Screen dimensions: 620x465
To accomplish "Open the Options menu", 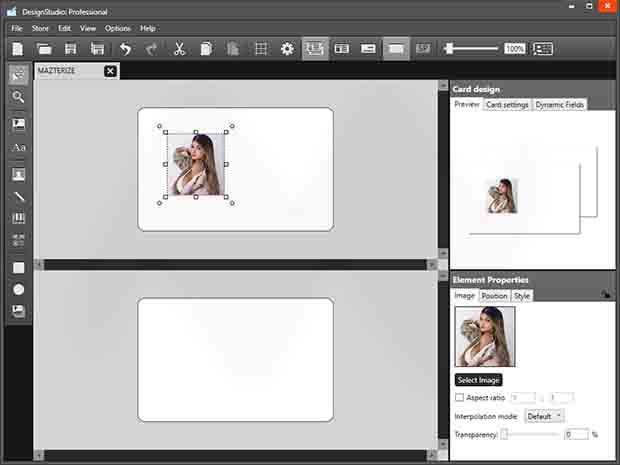I will pos(117,28).
